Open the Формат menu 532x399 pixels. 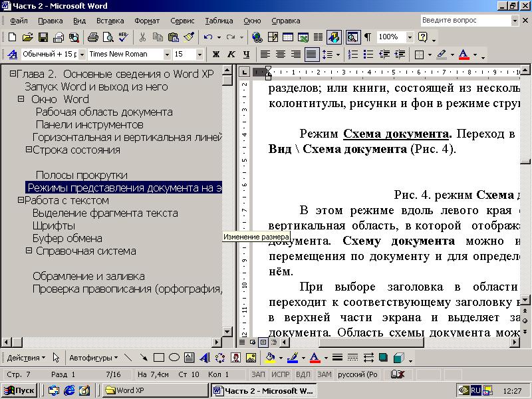point(147,21)
